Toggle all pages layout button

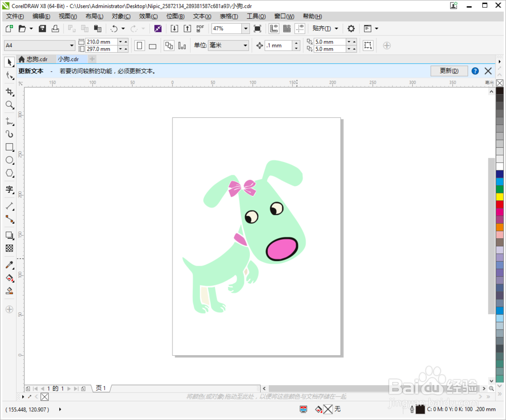tap(169, 46)
